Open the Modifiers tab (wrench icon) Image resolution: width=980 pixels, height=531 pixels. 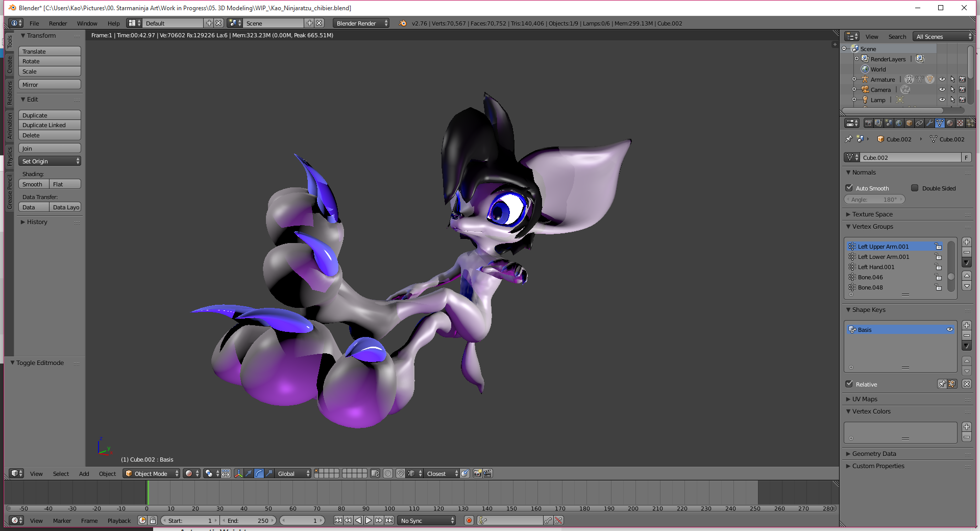[929, 123]
